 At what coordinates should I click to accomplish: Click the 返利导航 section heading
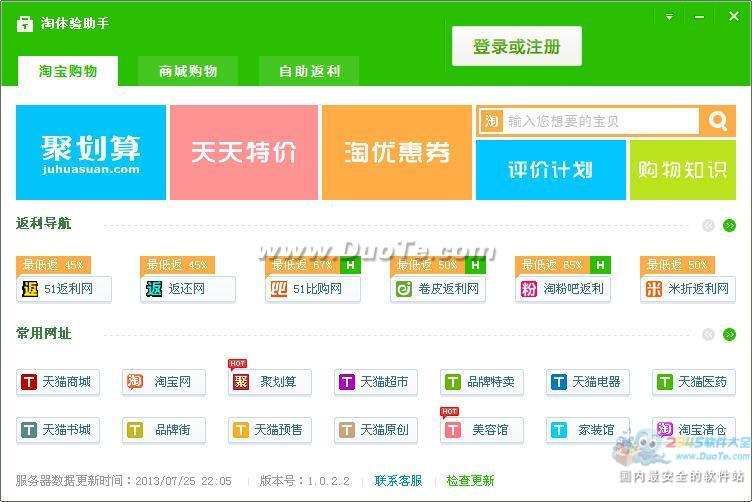[43, 223]
